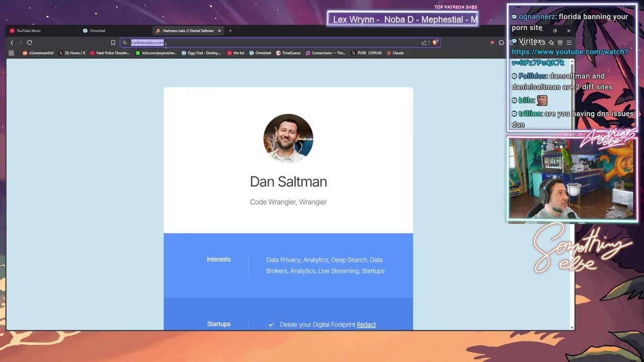Open the Fatal Police Shootin... bookmark
This screenshot has height=362, width=644.
tap(110, 53)
